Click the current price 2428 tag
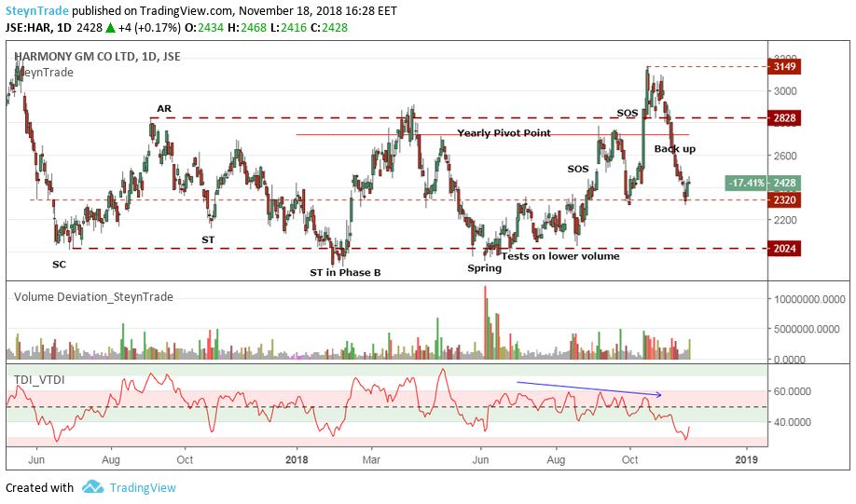856x504 pixels. click(x=784, y=183)
